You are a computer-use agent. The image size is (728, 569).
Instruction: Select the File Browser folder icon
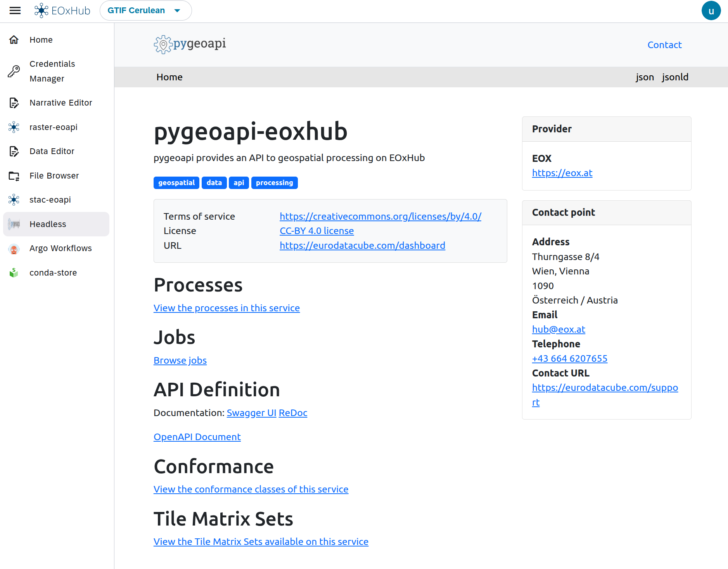(x=14, y=176)
